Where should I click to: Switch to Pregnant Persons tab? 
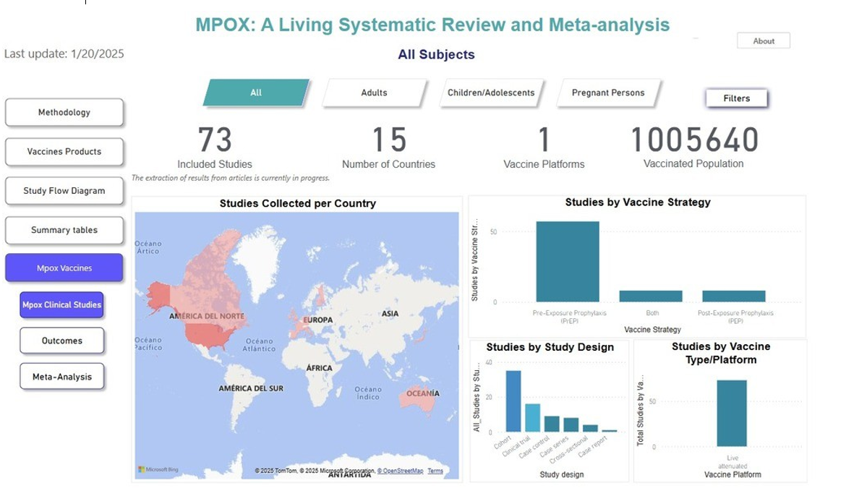tap(607, 93)
